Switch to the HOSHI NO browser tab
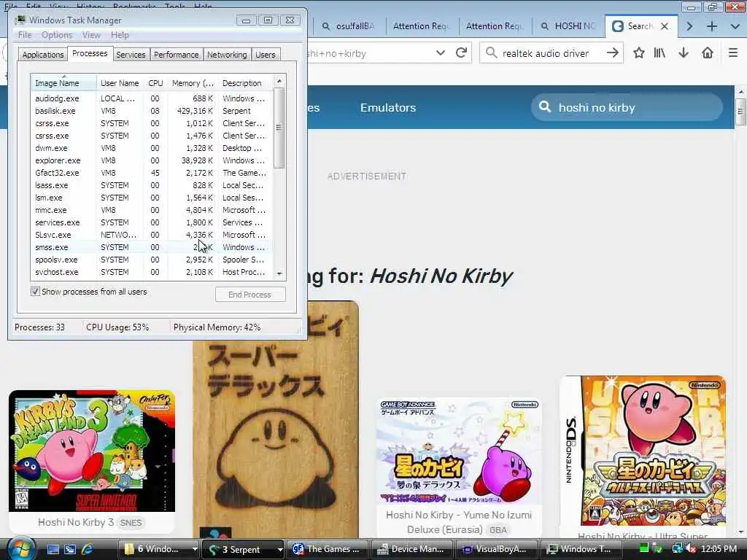This screenshot has width=747, height=560. tap(568, 26)
